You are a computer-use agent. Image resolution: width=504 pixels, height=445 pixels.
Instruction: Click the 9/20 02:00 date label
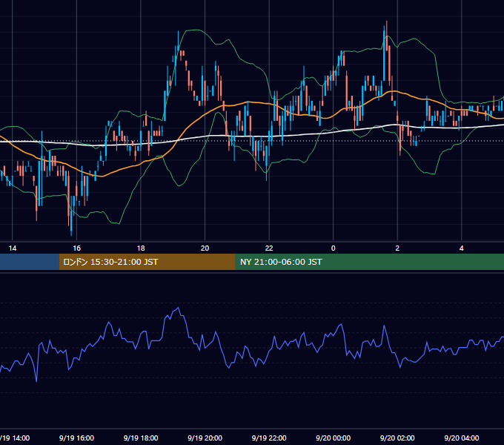click(x=397, y=438)
